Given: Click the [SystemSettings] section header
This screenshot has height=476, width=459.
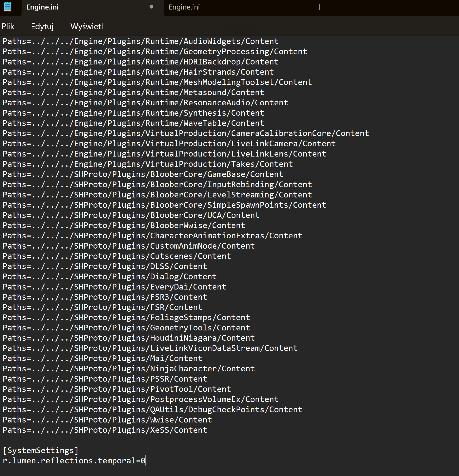Looking at the screenshot, I should (x=41, y=450).
